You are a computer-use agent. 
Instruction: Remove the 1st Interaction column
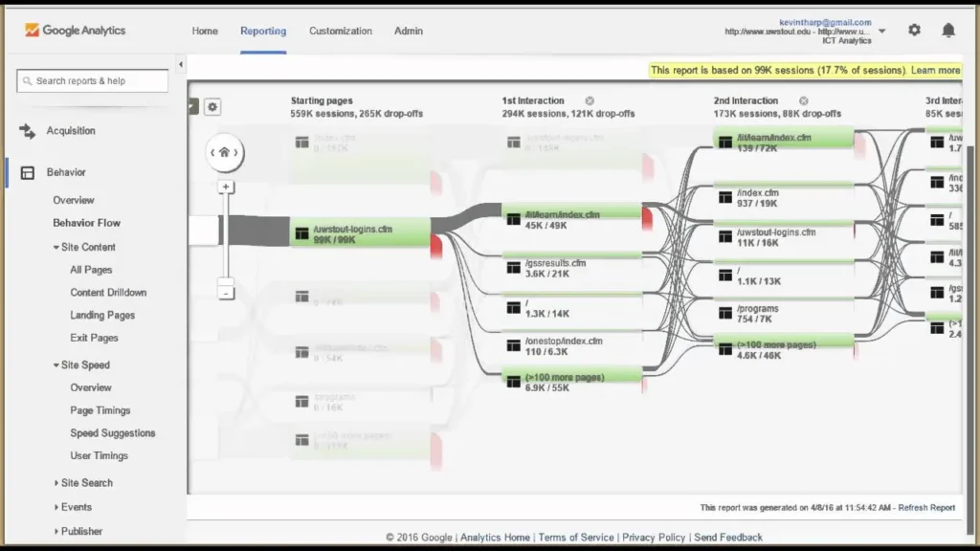click(590, 100)
